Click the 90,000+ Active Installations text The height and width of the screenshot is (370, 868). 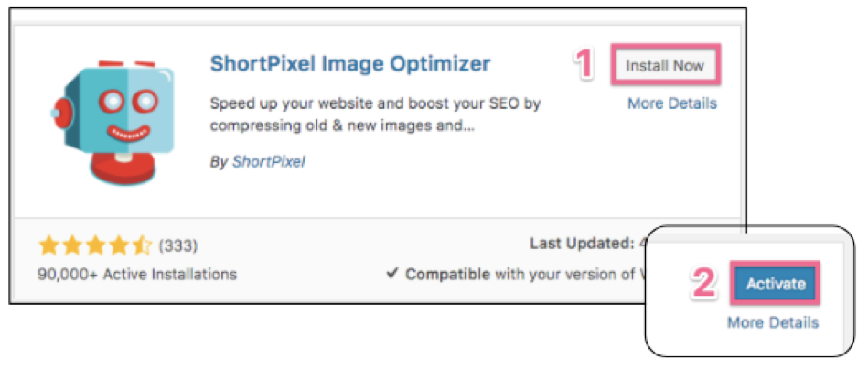point(137,274)
